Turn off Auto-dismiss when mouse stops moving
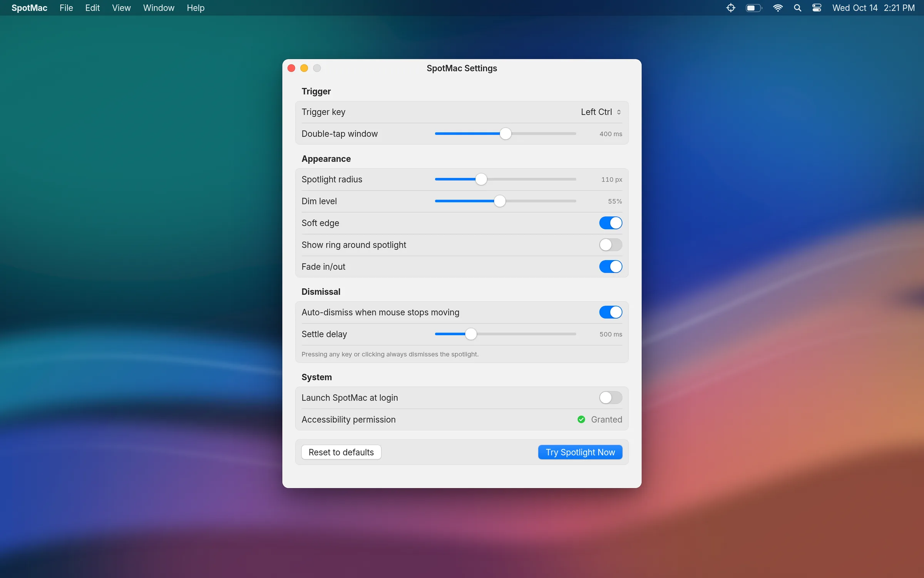 tap(610, 312)
